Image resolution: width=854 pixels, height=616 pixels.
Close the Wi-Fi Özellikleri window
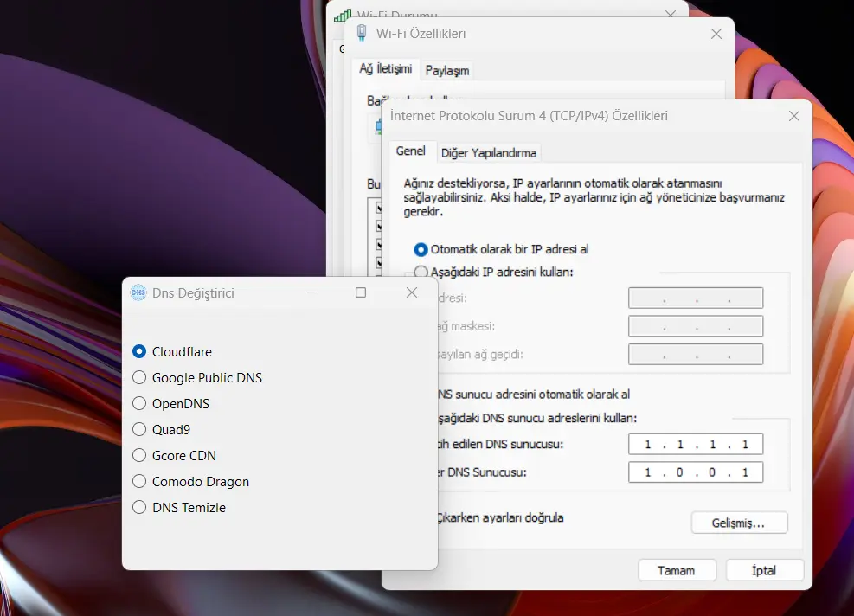tap(716, 34)
